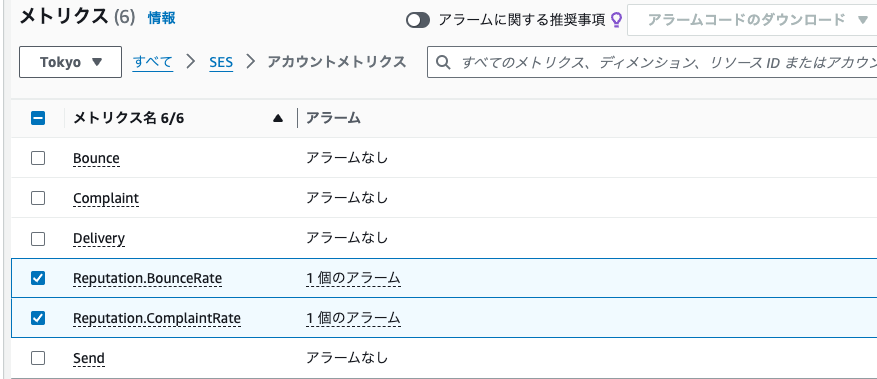Open the Complaint metric name

coord(106,198)
